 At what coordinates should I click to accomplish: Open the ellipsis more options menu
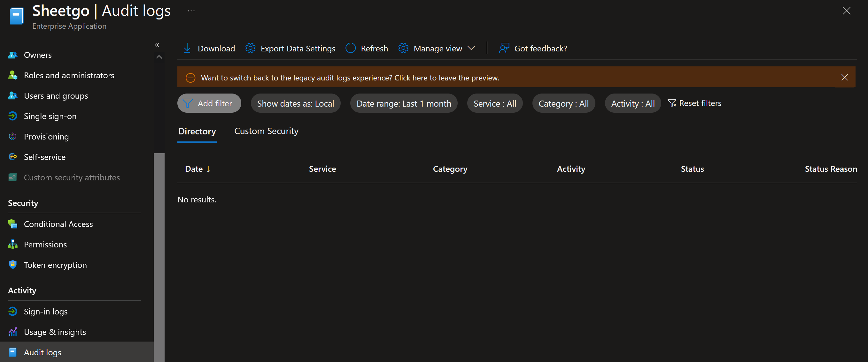pos(191,11)
